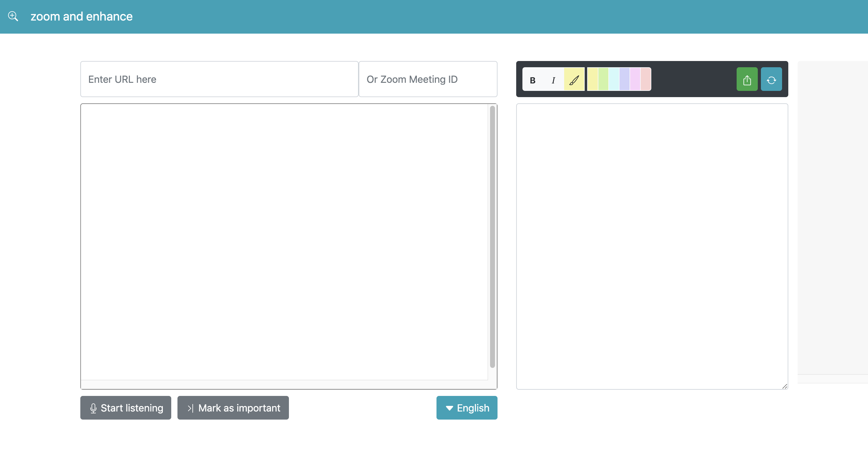Click the transcript panel vertical scrollbar

(492, 236)
